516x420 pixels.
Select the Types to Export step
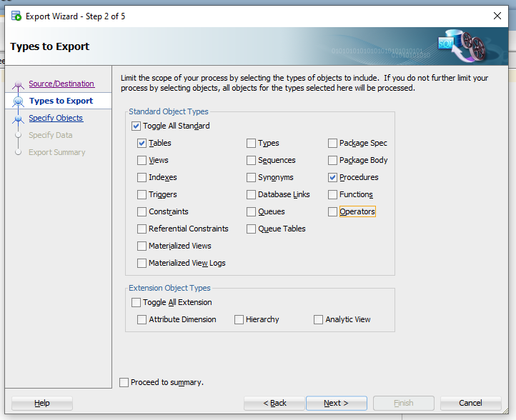61,101
